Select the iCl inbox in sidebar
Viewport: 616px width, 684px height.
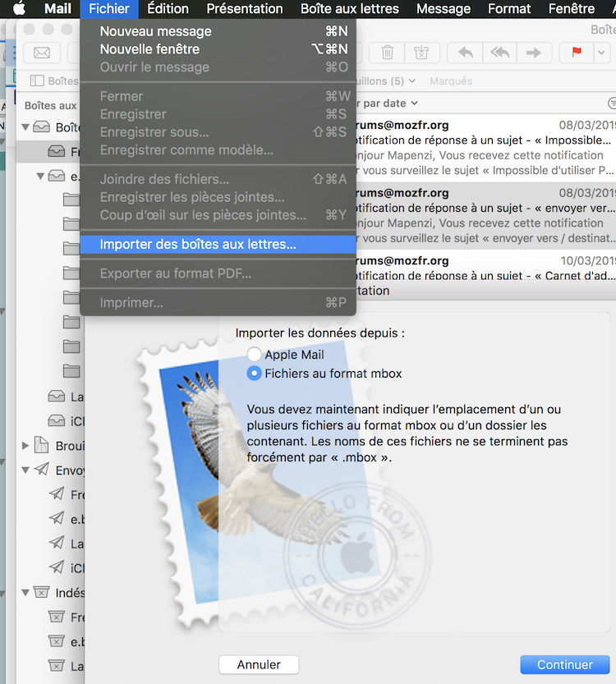[66, 421]
